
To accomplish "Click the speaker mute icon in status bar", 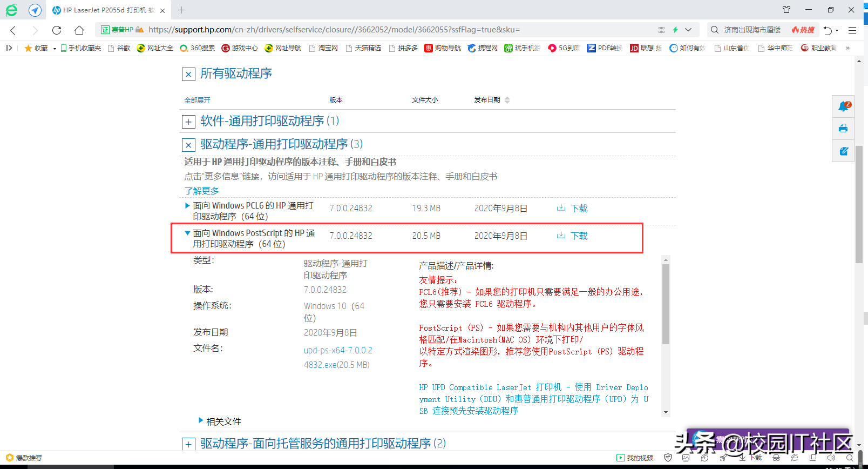I will coord(831,458).
